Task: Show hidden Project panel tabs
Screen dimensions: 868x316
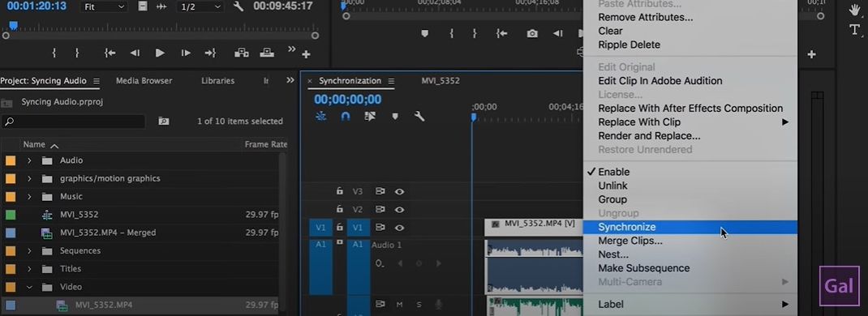Action: point(290,81)
